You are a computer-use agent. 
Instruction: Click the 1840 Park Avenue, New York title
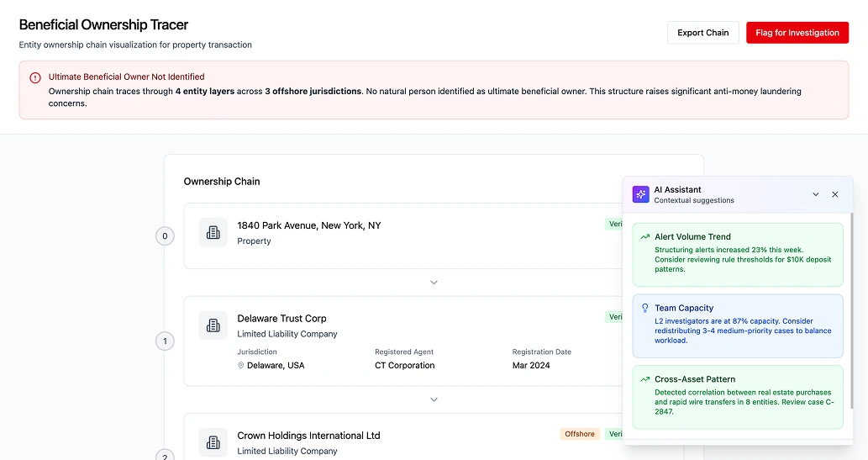[x=309, y=225]
